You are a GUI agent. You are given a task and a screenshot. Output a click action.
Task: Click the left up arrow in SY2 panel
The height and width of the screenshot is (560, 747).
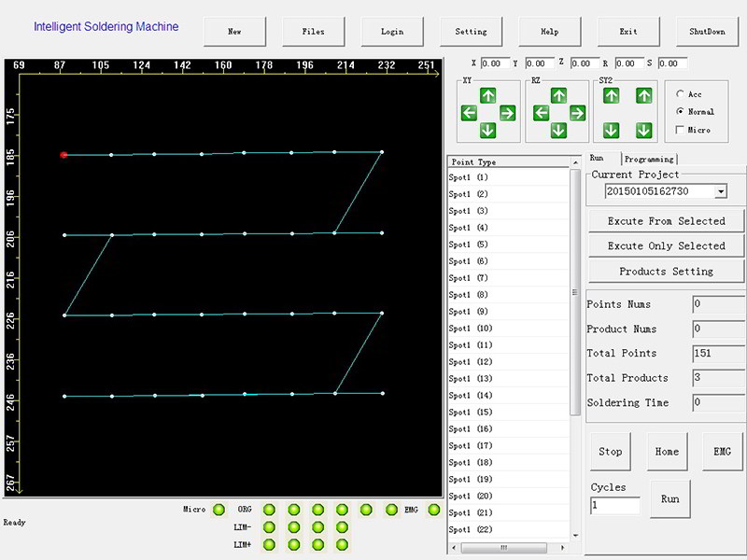pyautogui.click(x=612, y=96)
